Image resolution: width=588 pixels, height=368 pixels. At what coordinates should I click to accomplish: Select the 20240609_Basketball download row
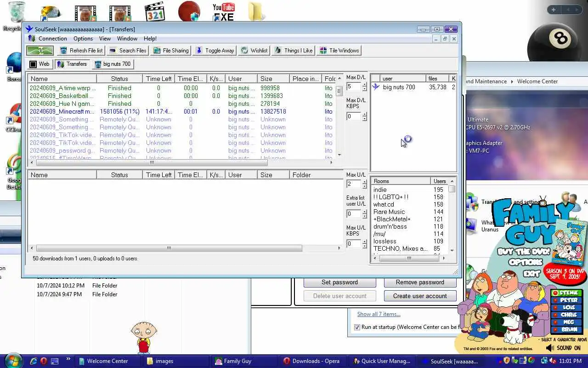point(182,96)
